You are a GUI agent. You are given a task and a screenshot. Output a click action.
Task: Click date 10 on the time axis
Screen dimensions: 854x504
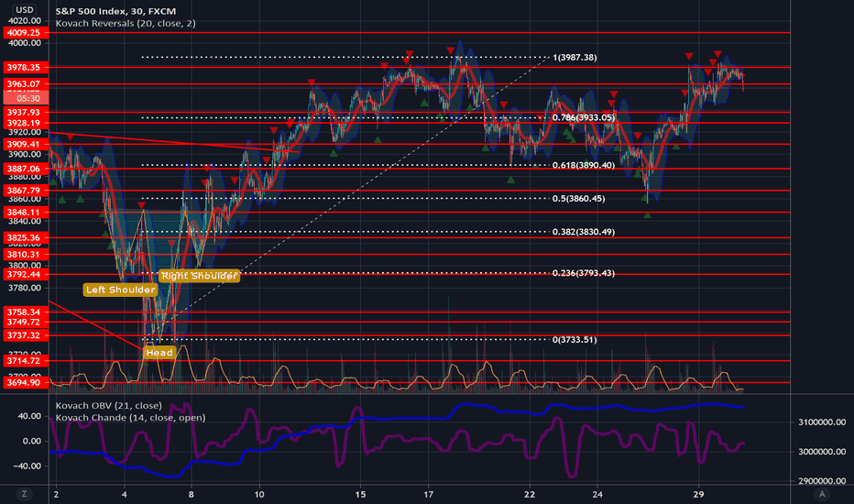click(259, 495)
